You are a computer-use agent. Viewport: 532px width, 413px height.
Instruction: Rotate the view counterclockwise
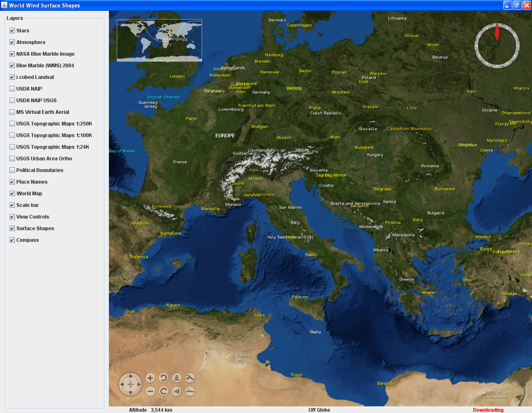coord(163,378)
